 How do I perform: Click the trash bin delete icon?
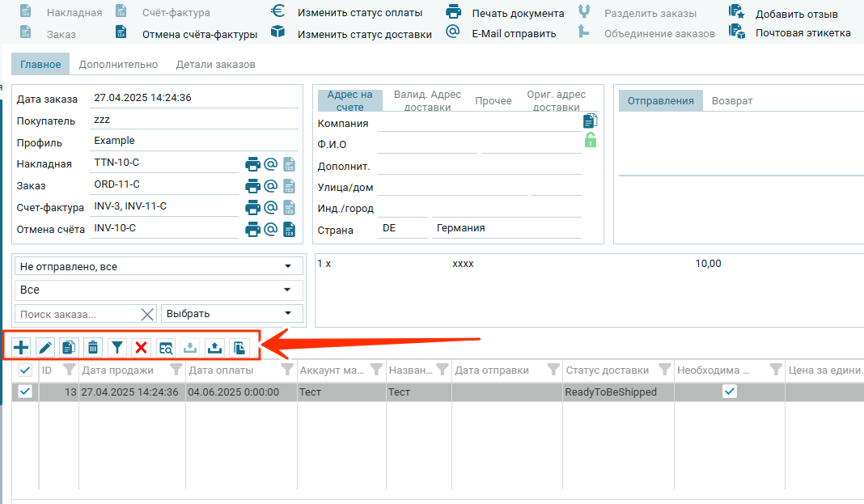pos(93,348)
